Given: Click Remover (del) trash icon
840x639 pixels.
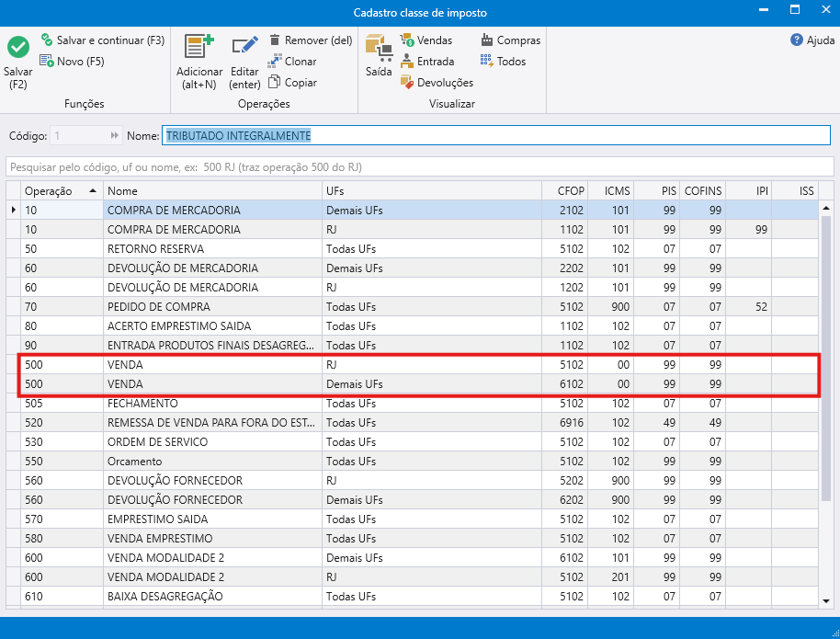Looking at the screenshot, I should (275, 40).
